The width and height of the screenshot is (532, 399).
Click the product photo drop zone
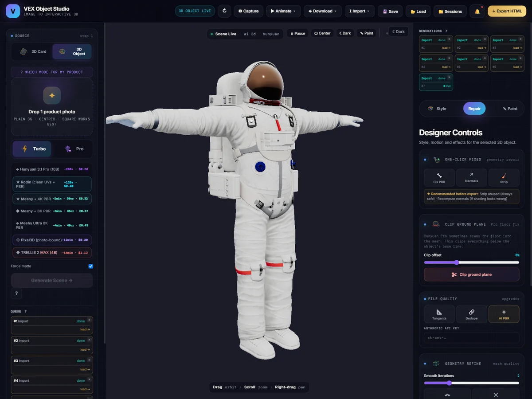tap(52, 106)
